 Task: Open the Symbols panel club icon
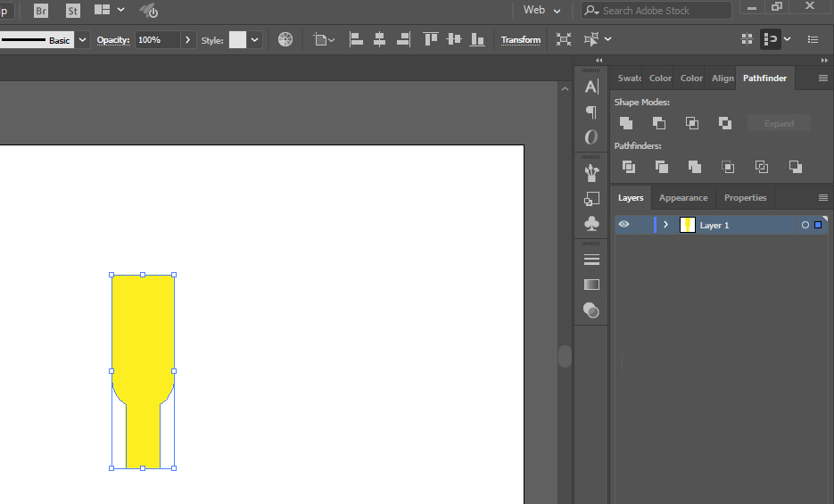tap(591, 223)
